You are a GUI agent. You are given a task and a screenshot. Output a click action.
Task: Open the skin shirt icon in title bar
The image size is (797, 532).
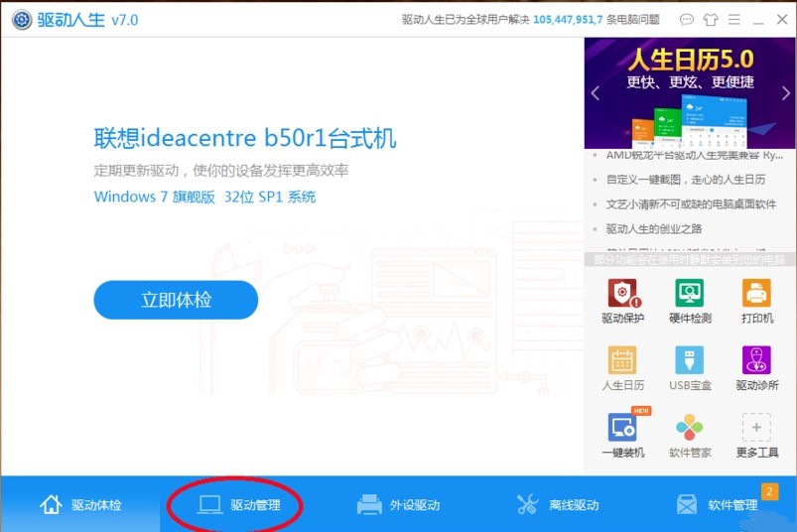tap(710, 20)
